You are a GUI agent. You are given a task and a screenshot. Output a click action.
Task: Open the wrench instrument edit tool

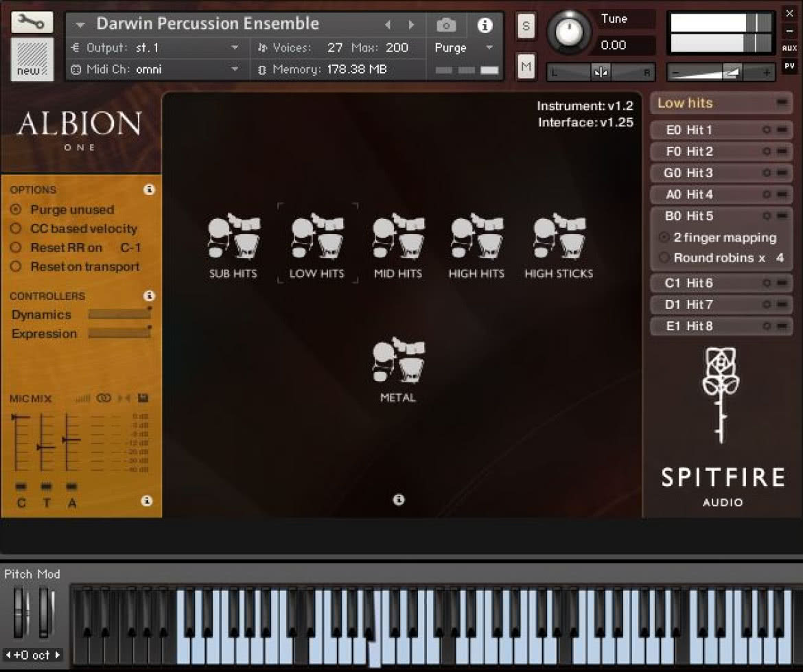pos(32,21)
